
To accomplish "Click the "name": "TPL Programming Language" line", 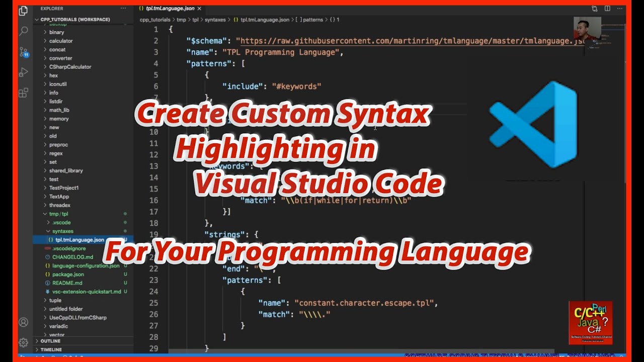I will (265, 52).
